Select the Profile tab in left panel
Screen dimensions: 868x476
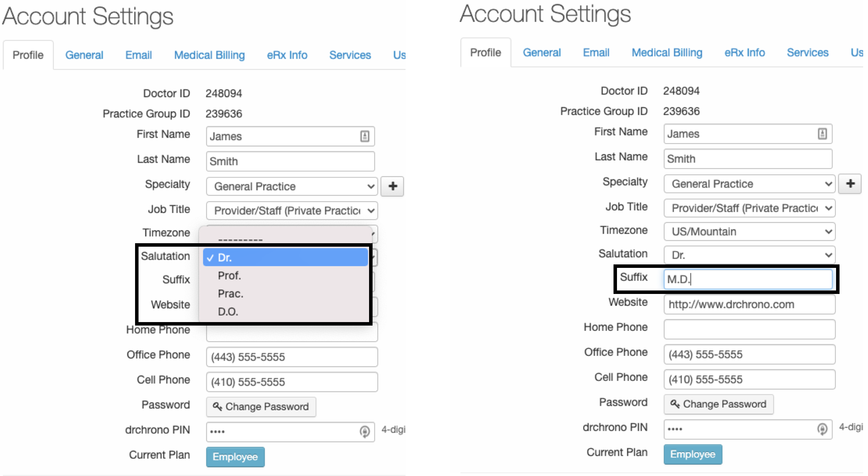click(28, 55)
